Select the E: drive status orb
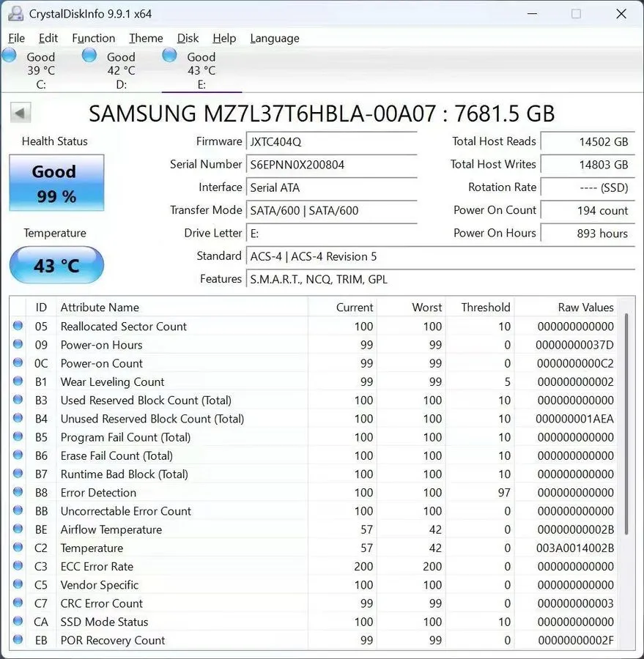Screen dimensions: 644x659 tap(169, 55)
